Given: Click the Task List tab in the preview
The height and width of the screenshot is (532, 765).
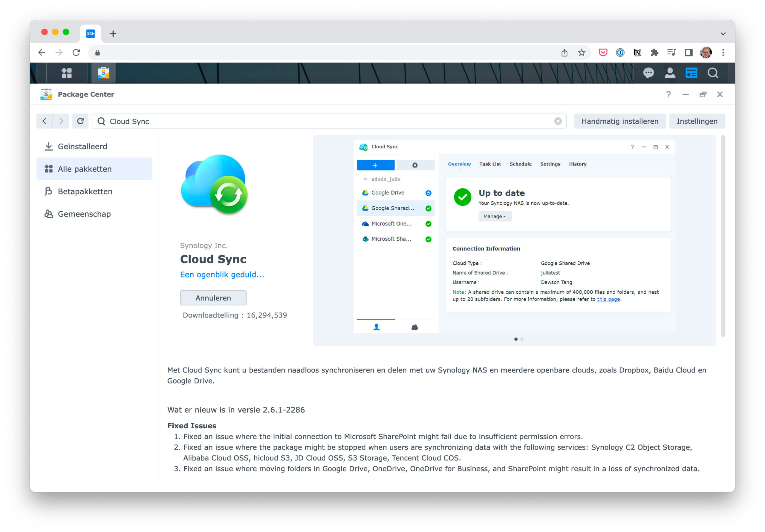Looking at the screenshot, I should point(490,164).
